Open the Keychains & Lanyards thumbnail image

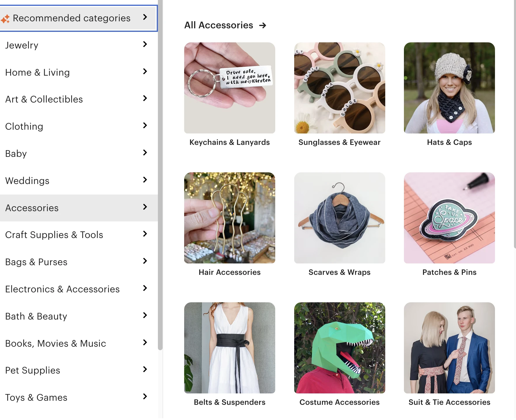[229, 88]
